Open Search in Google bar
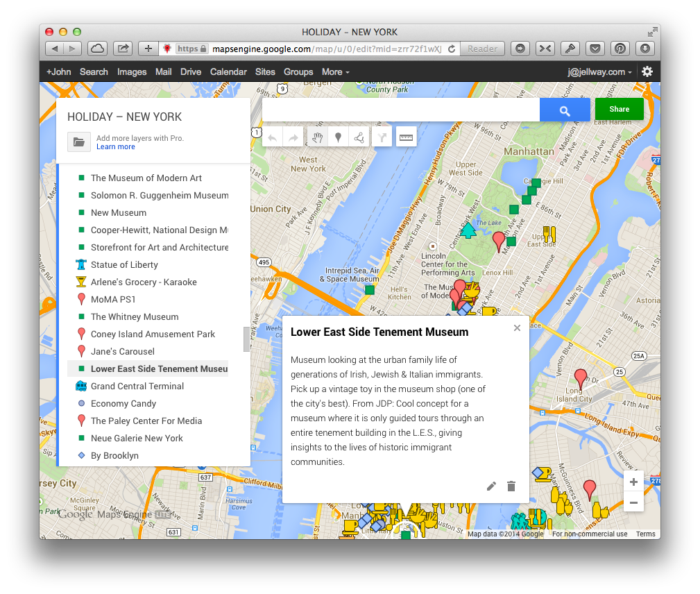 [x=94, y=72]
